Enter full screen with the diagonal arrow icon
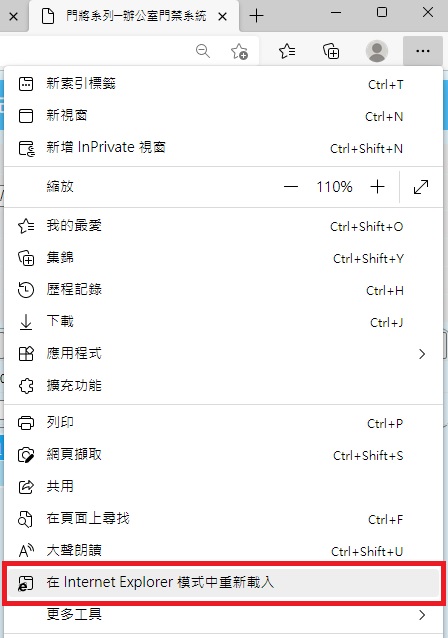Image resolution: width=448 pixels, height=638 pixels. click(x=421, y=187)
